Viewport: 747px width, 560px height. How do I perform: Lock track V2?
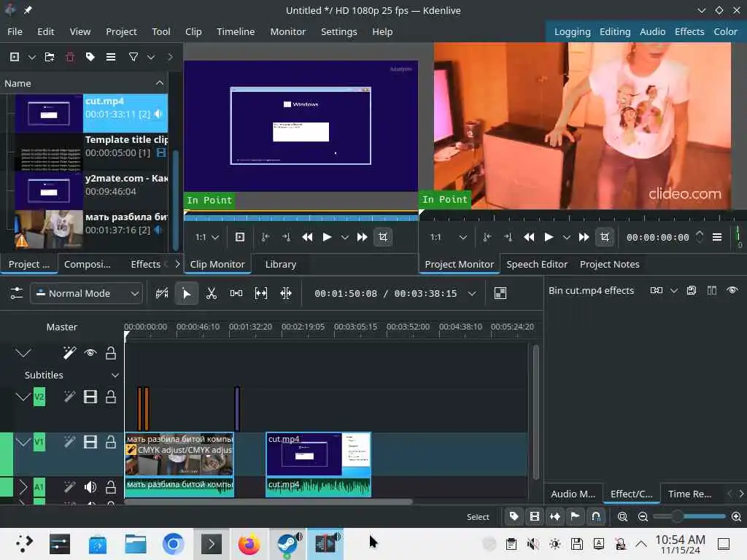(111, 397)
